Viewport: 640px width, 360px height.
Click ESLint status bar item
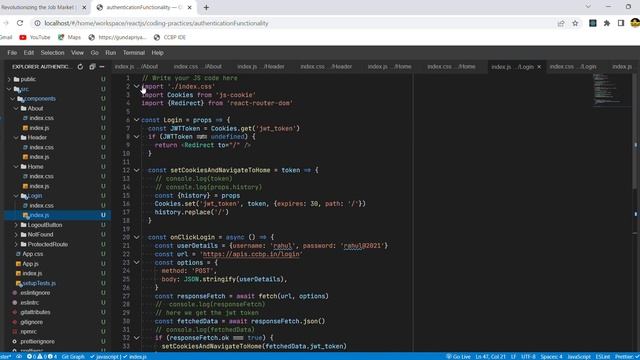click(603, 357)
